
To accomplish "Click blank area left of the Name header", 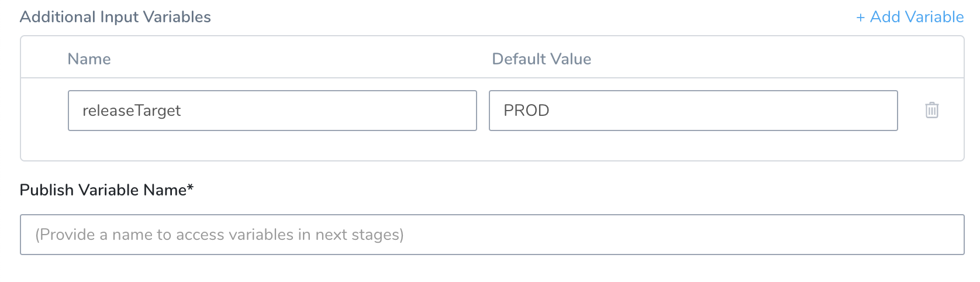I will [44, 59].
